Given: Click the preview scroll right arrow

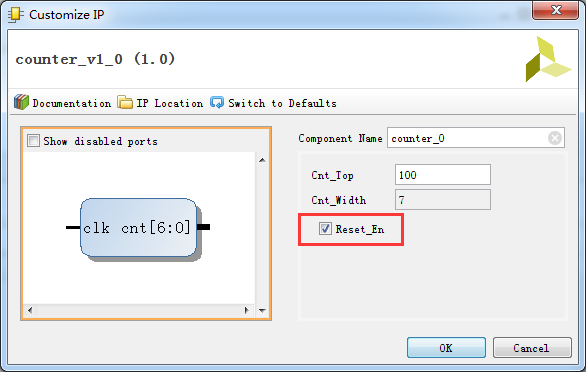Looking at the screenshot, I should pyautogui.click(x=246, y=310).
